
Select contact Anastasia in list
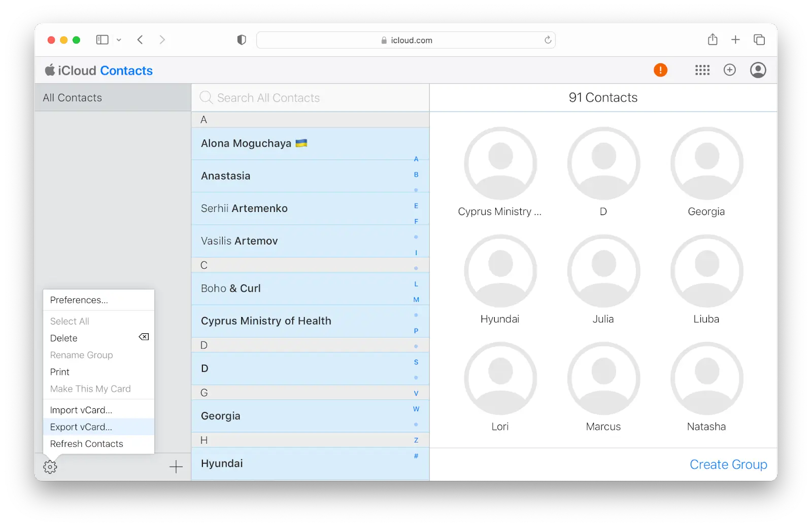click(x=310, y=176)
